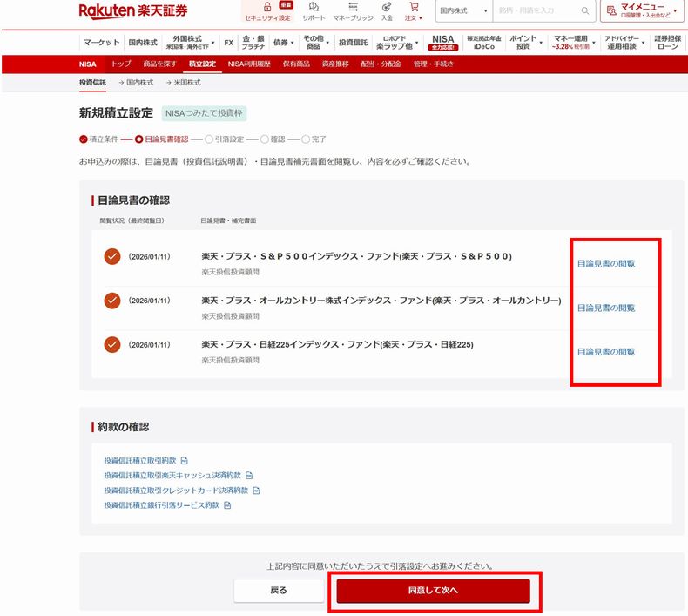Open 投資信託積立銀行引落サービス約款 link
The height and width of the screenshot is (616, 688).
pos(161,505)
